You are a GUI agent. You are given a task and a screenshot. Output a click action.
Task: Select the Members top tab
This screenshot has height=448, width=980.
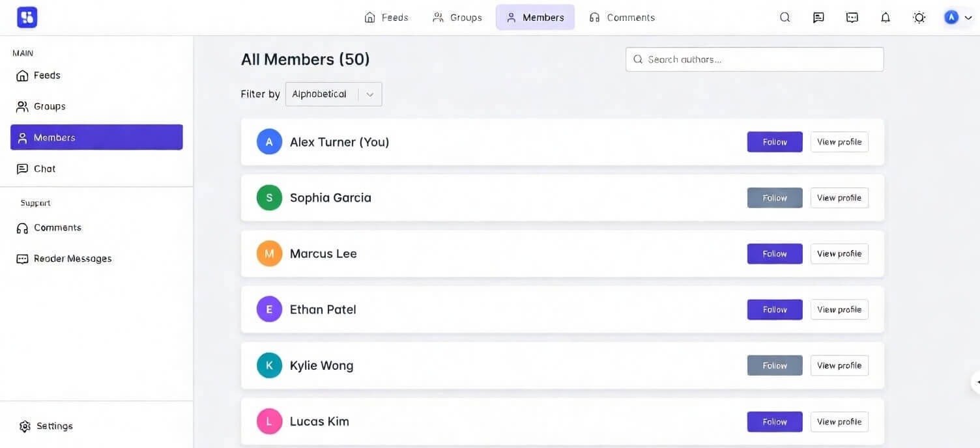pyautogui.click(x=535, y=18)
